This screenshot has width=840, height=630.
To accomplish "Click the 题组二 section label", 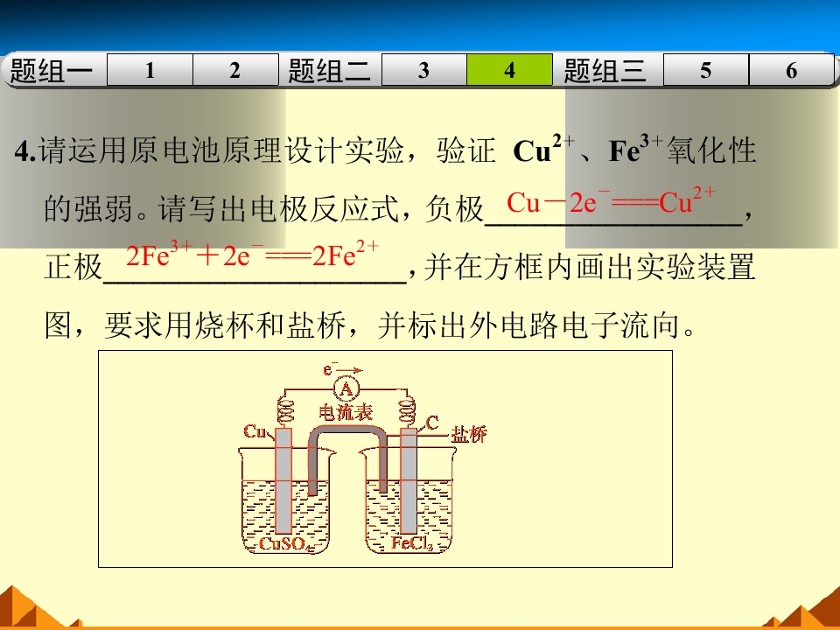I will coord(329,70).
